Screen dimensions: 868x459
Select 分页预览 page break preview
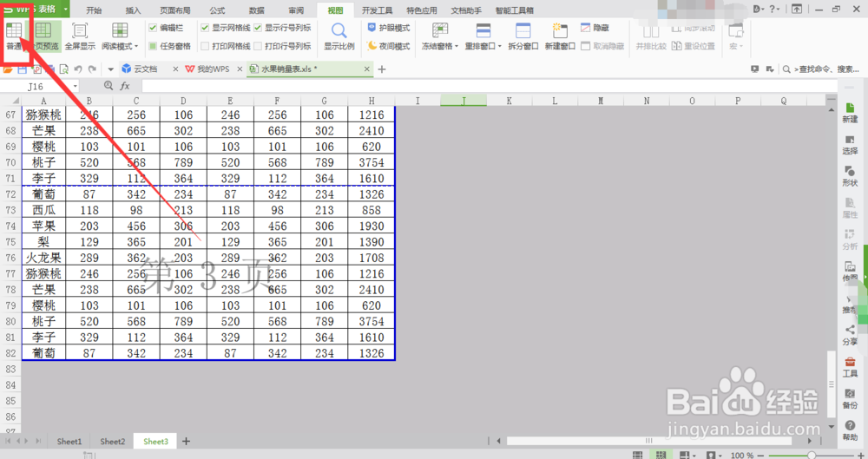pyautogui.click(x=44, y=36)
